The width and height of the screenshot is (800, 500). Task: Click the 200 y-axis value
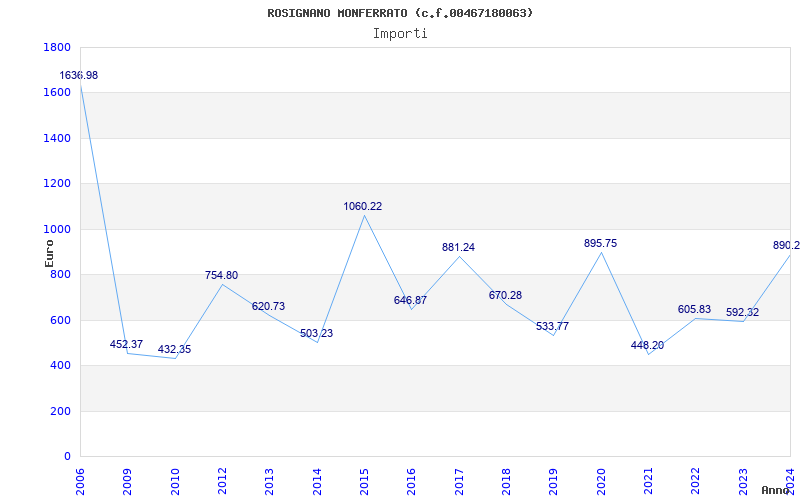coord(60,411)
